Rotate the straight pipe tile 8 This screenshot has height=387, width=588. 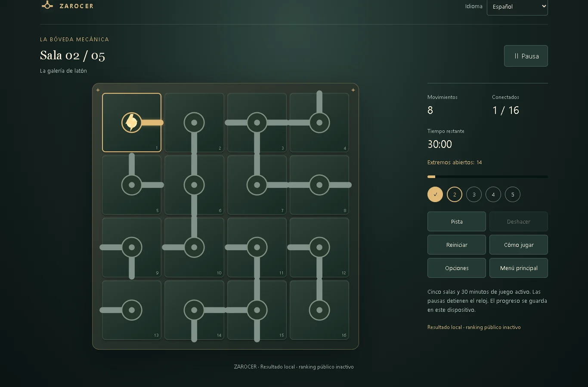(x=319, y=185)
